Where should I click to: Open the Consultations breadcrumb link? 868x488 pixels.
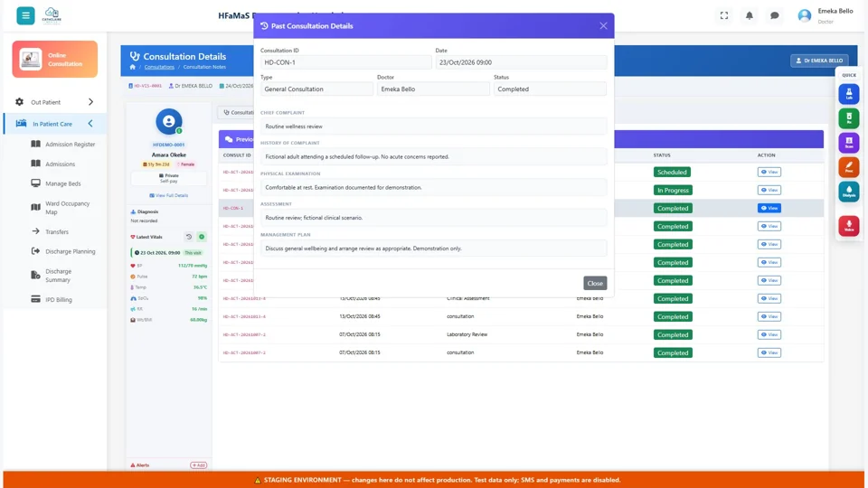tap(159, 67)
